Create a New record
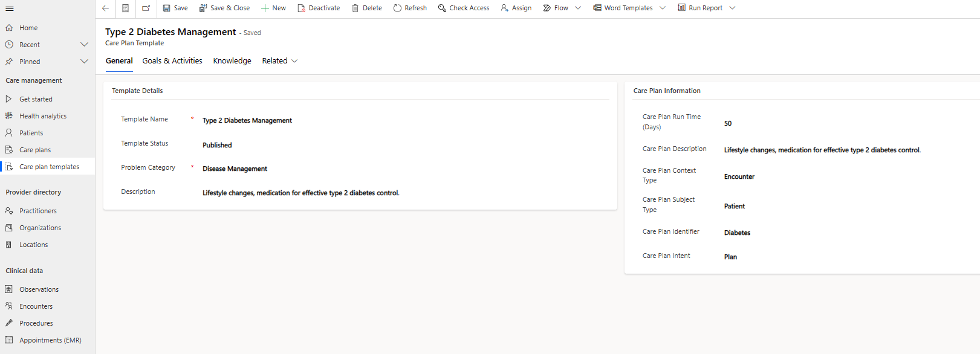 pos(273,8)
